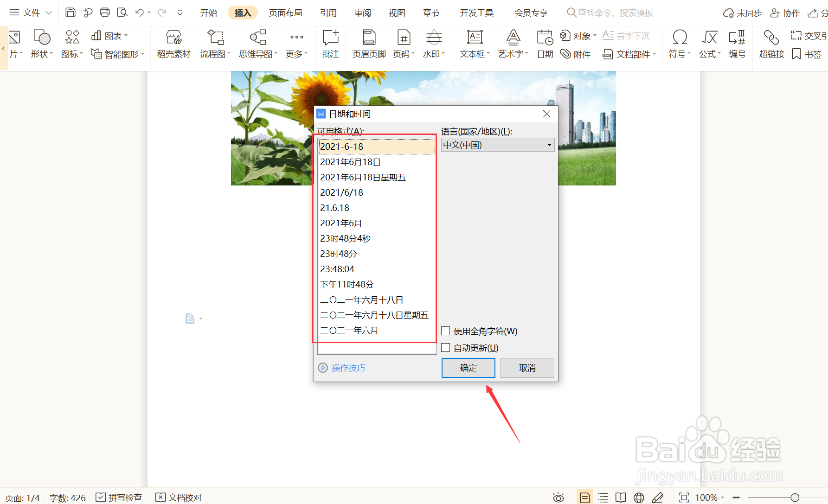Open the 页面布局 tab
Viewport: 828px width, 504px height.
[286, 13]
